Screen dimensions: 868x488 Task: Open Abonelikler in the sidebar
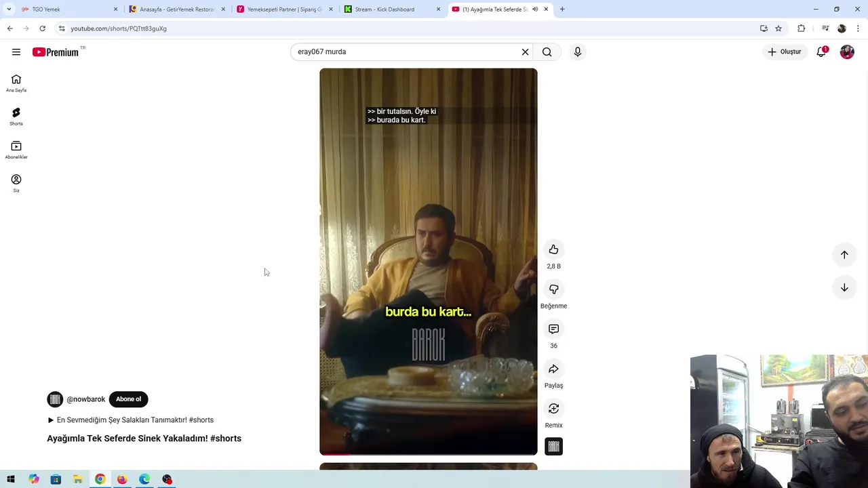click(16, 150)
